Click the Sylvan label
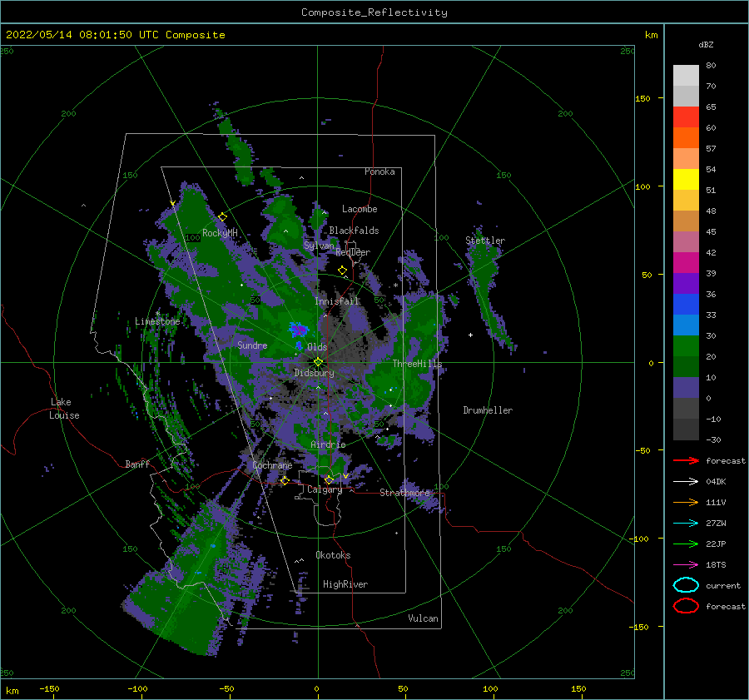Viewport: 749px width, 700px height. (319, 246)
